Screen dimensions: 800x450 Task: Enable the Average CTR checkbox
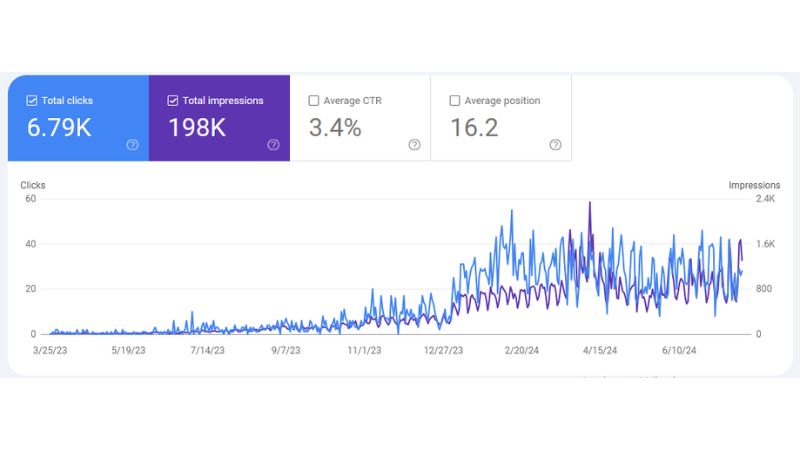314,101
